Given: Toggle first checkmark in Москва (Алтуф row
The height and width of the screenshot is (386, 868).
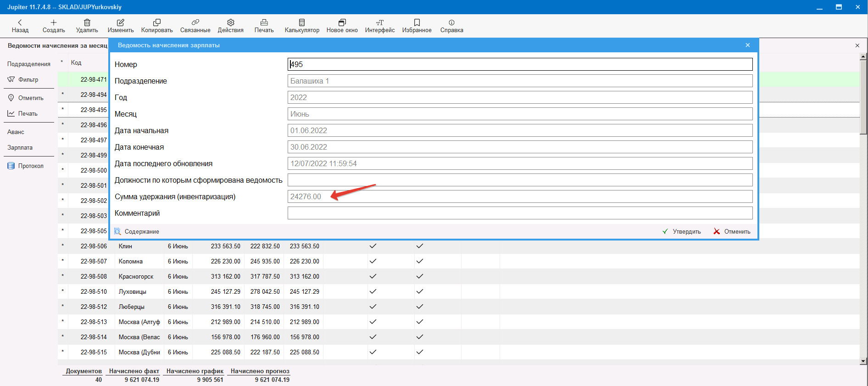Looking at the screenshot, I should tap(373, 322).
